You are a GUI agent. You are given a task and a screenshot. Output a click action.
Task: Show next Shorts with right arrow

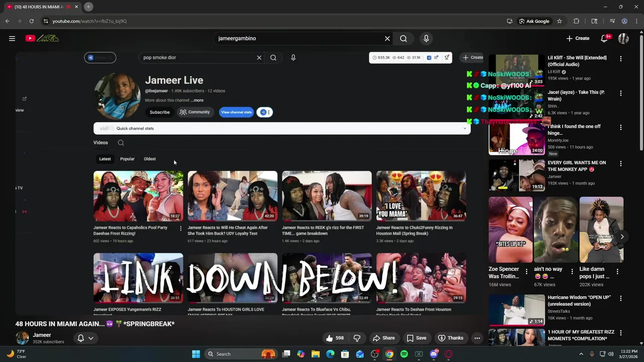pos(622,237)
